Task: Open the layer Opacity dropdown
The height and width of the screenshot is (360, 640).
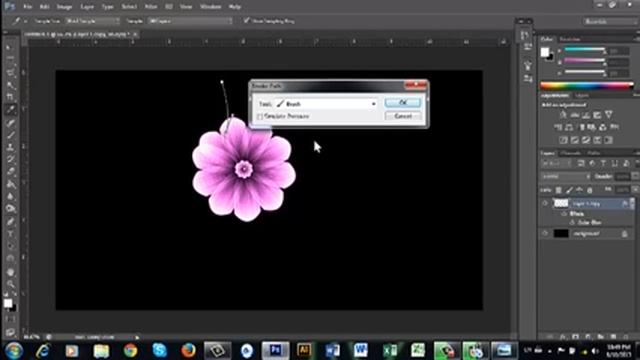Action: tap(635, 177)
